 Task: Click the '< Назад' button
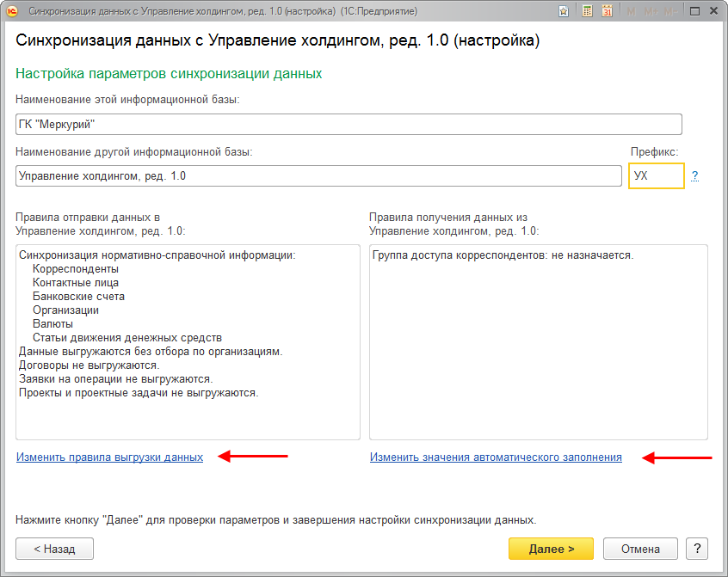point(55,549)
